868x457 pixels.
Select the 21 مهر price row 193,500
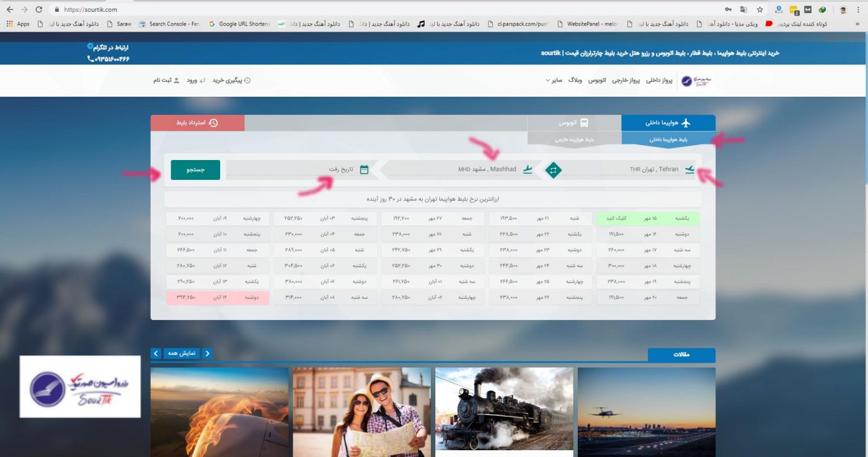[540, 218]
